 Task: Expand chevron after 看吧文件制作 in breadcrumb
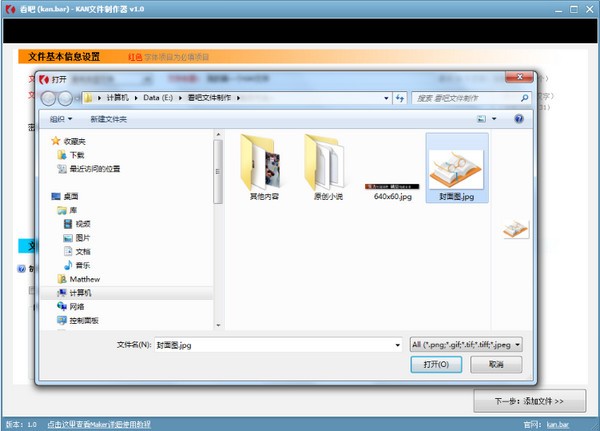tap(238, 98)
